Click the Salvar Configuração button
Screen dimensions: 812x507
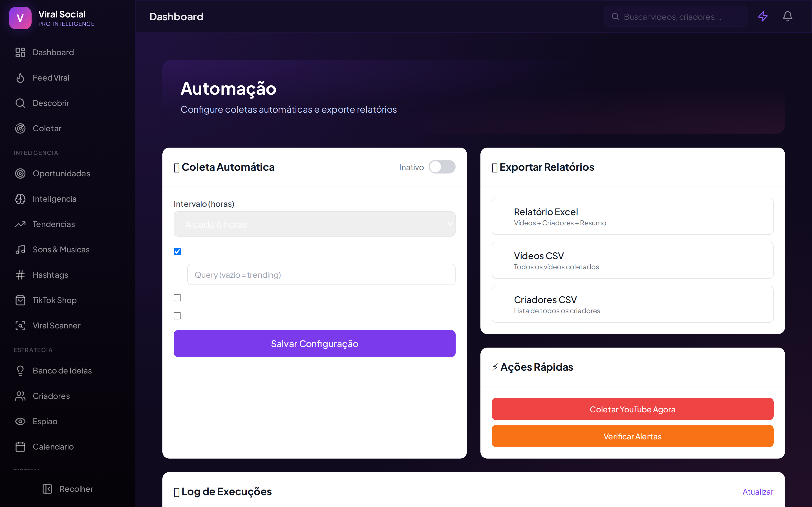click(314, 344)
